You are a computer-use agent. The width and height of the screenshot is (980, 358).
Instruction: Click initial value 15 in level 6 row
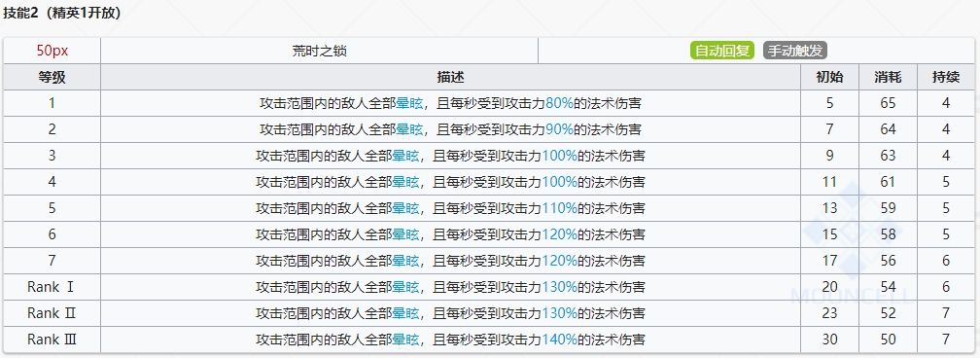click(829, 234)
